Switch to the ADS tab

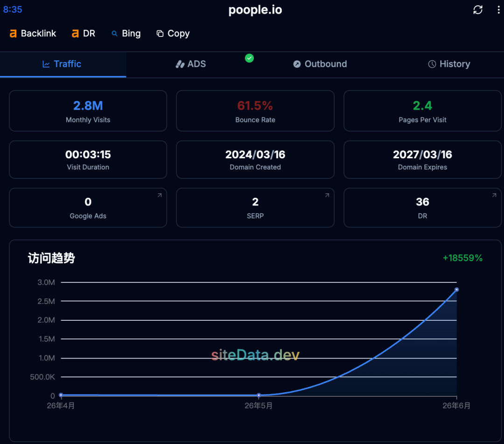coord(190,64)
